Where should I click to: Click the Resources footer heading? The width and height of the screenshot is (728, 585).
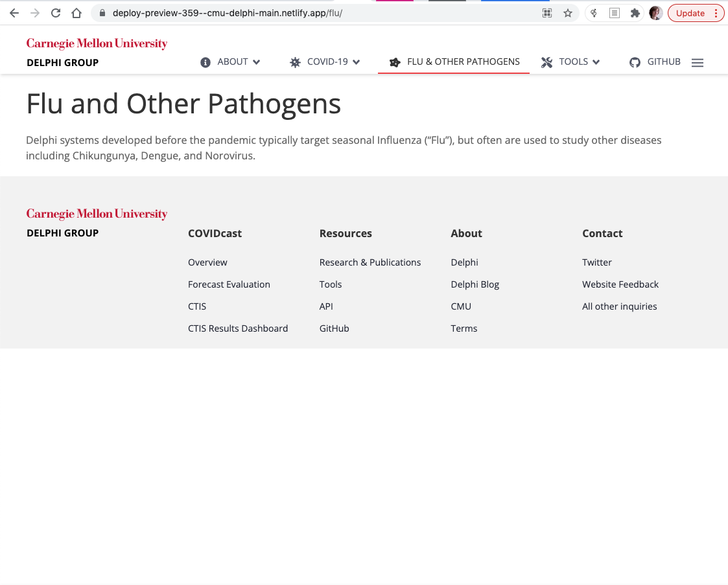[346, 233]
